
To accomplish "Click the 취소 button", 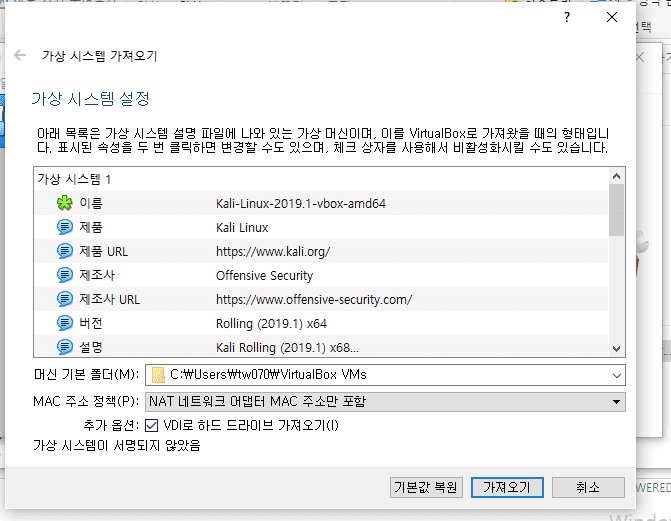I will pyautogui.click(x=588, y=488).
